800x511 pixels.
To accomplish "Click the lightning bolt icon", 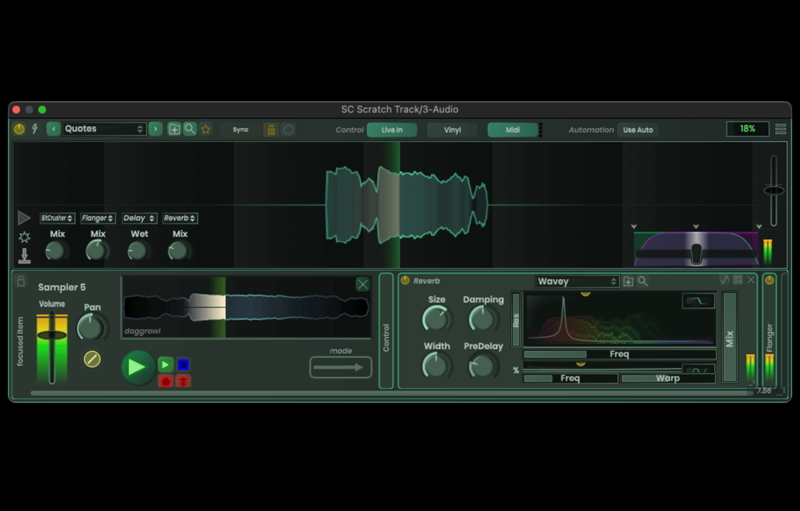I will coord(35,129).
